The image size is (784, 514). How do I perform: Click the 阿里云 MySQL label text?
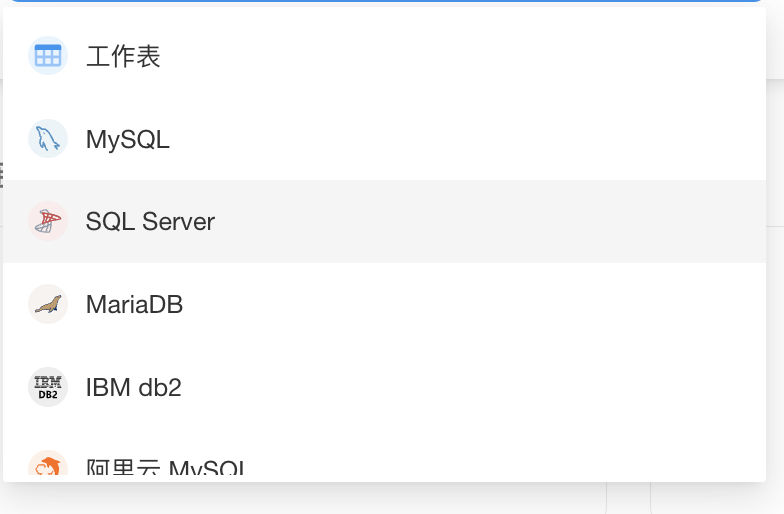click(x=165, y=469)
